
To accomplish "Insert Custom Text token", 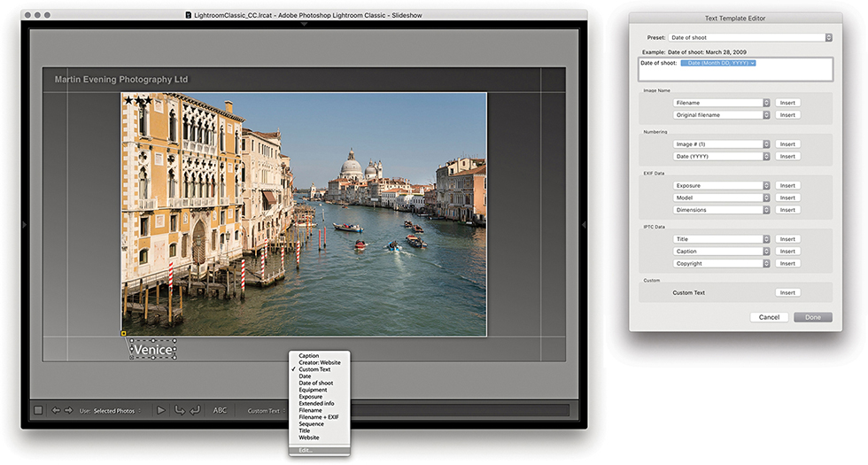I will pyautogui.click(x=787, y=292).
